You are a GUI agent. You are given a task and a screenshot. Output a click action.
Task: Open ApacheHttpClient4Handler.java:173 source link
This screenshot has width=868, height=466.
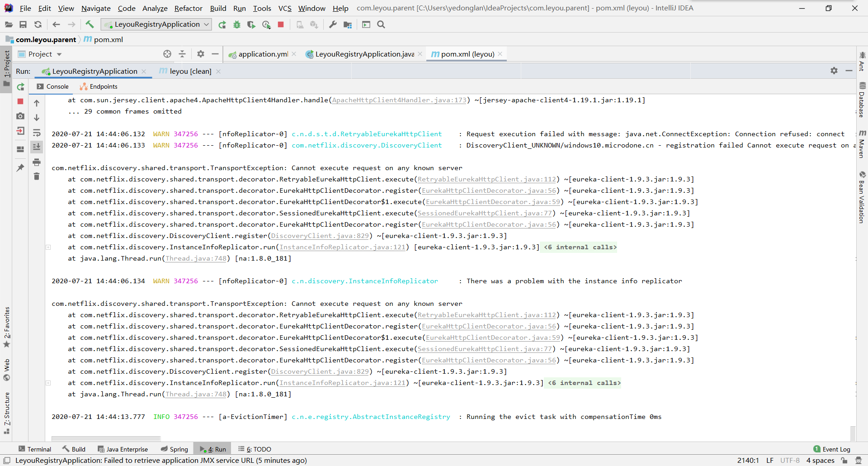coord(399,100)
